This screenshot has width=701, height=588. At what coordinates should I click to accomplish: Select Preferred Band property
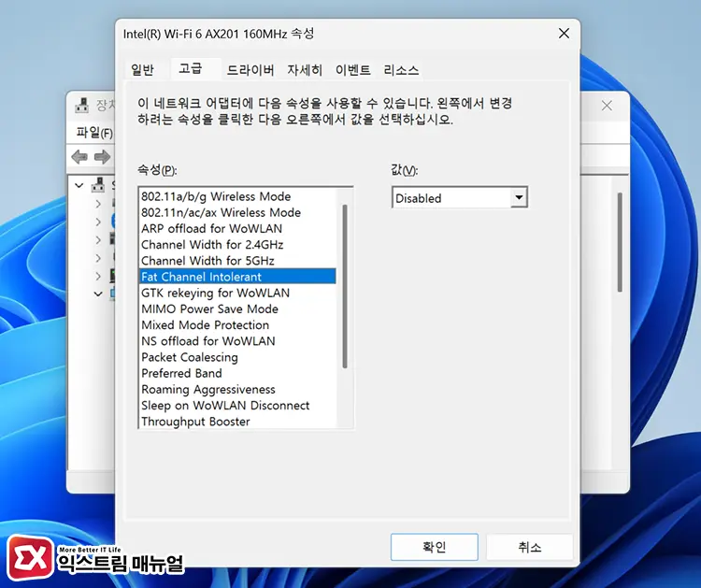click(x=237, y=373)
